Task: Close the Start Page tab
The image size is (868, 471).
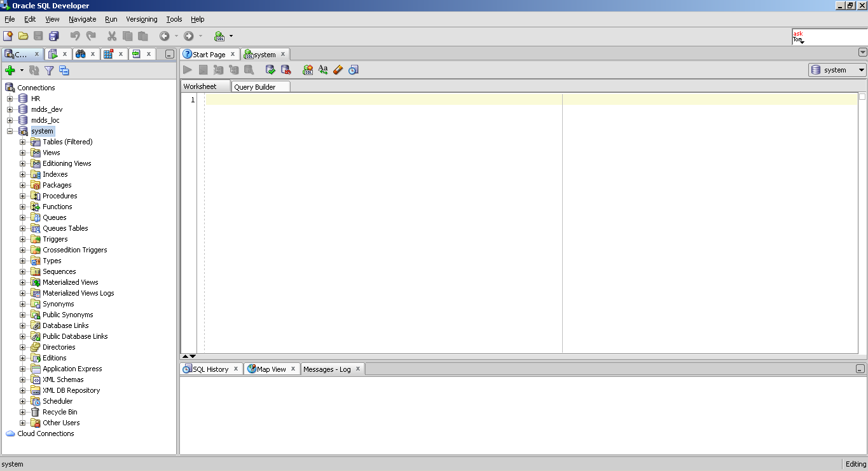Action: point(233,54)
